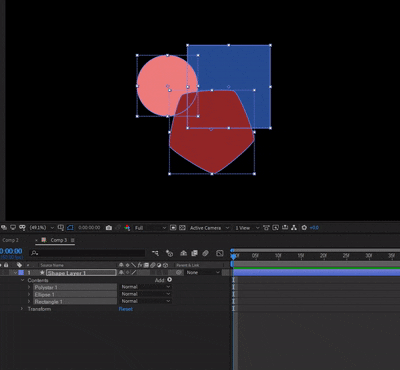
Task: Open the Composition Flowchart icon
Action: (x=294, y=228)
